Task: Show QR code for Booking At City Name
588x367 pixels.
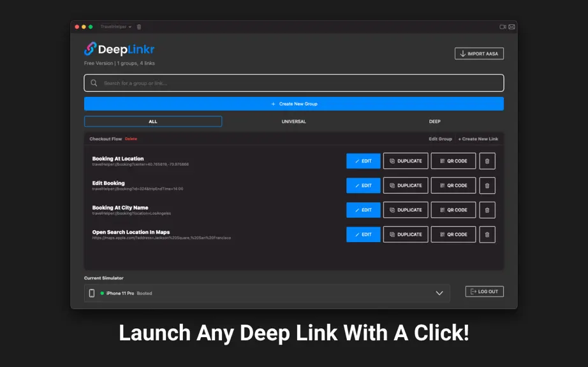Action: (453, 210)
